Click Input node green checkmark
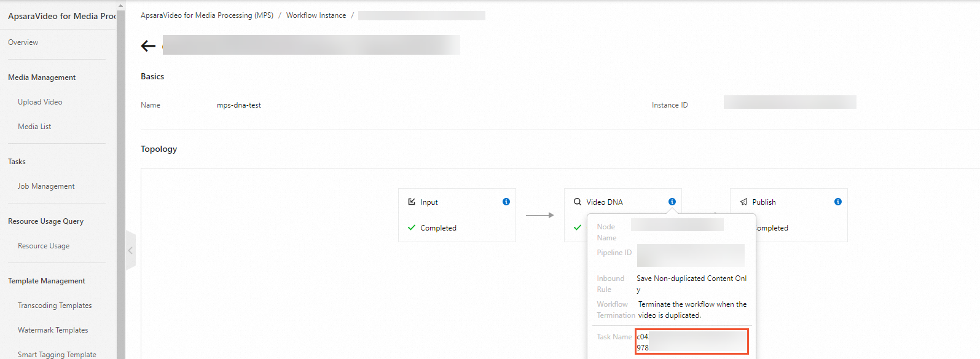The image size is (980, 359). point(412,227)
